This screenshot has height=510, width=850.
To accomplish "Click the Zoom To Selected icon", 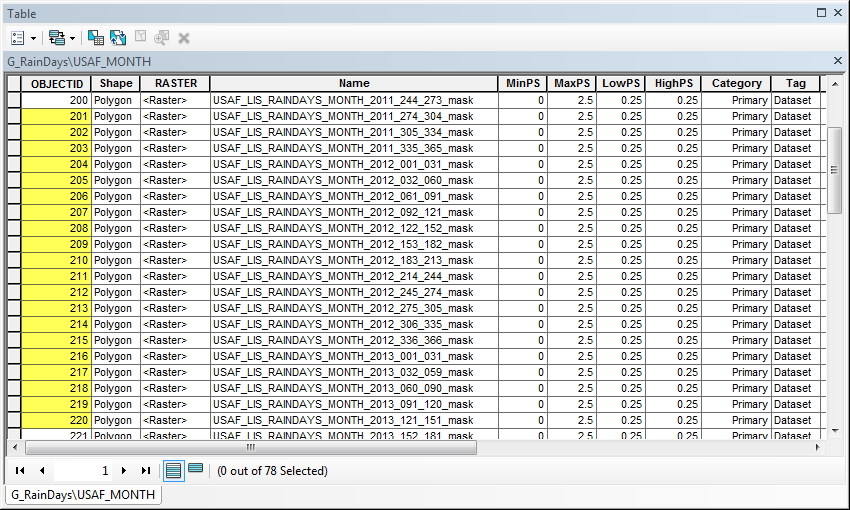I will coord(162,37).
